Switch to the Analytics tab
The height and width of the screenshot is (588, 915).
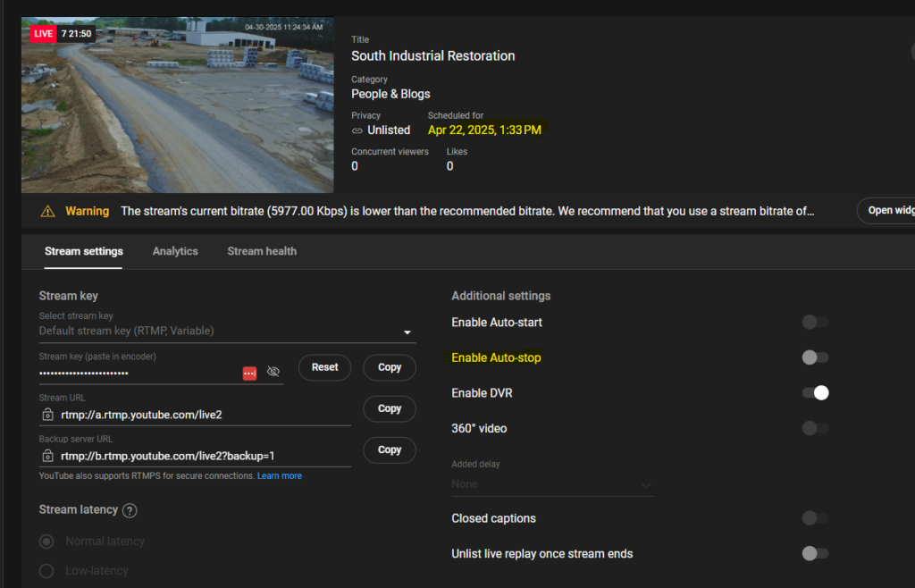(175, 251)
